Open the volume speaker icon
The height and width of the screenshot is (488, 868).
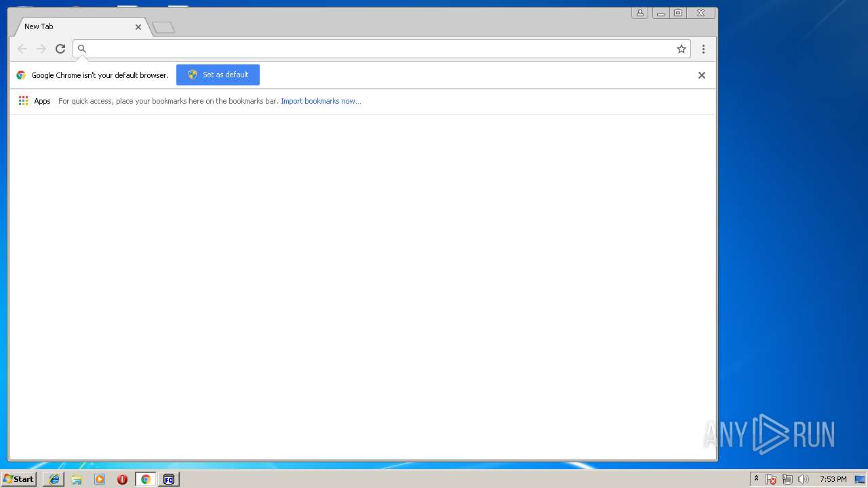[804, 480]
